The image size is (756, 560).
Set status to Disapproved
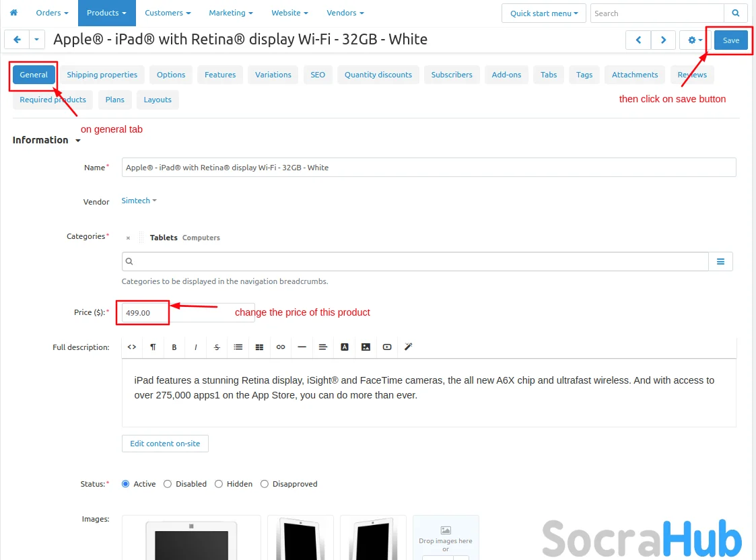click(x=265, y=484)
